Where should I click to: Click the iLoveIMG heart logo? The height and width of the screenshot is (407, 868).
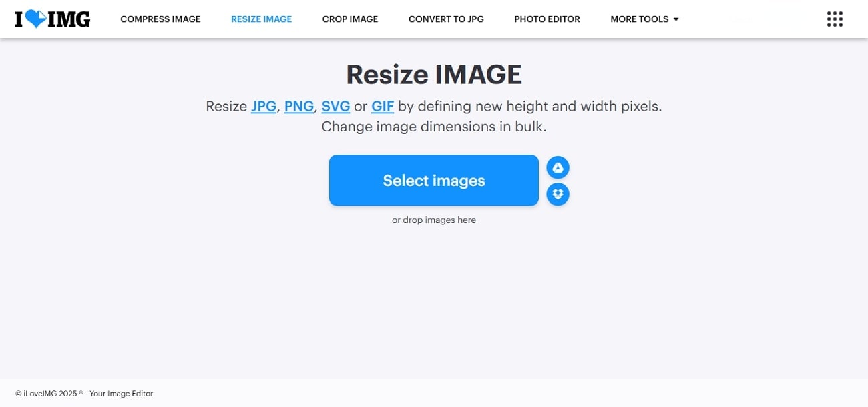tap(52, 19)
